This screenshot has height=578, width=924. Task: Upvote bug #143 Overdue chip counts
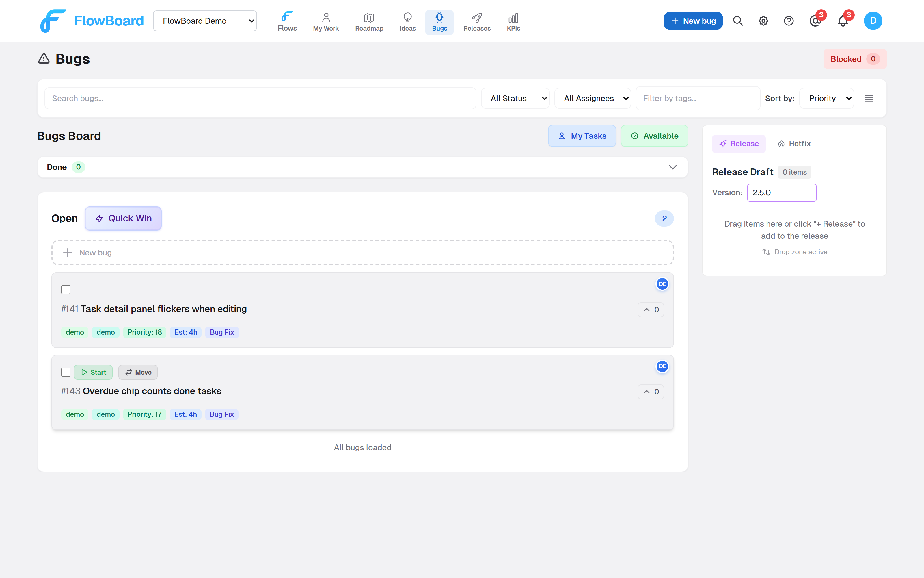click(651, 392)
